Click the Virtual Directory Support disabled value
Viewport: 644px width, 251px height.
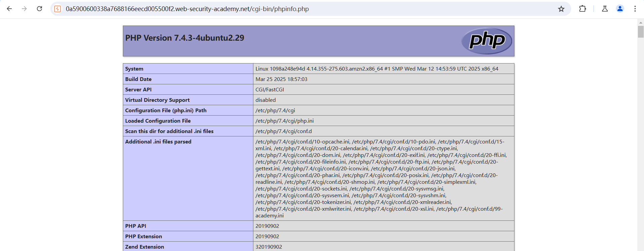click(x=265, y=100)
